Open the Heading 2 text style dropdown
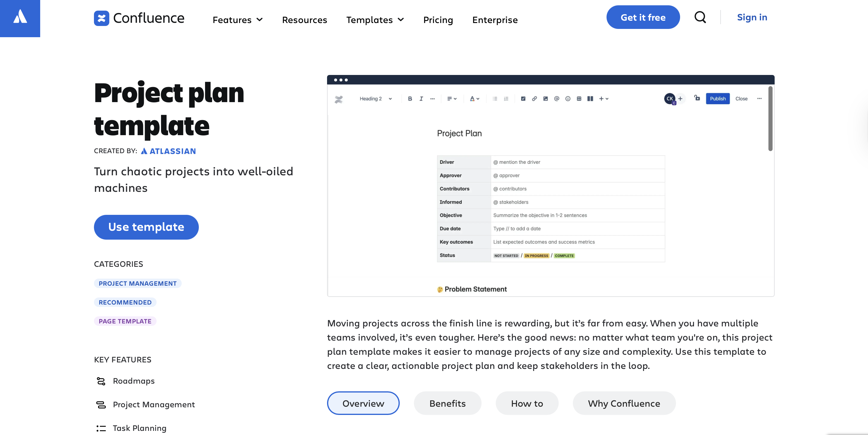Viewport: 868px width, 435px height. coord(376,99)
